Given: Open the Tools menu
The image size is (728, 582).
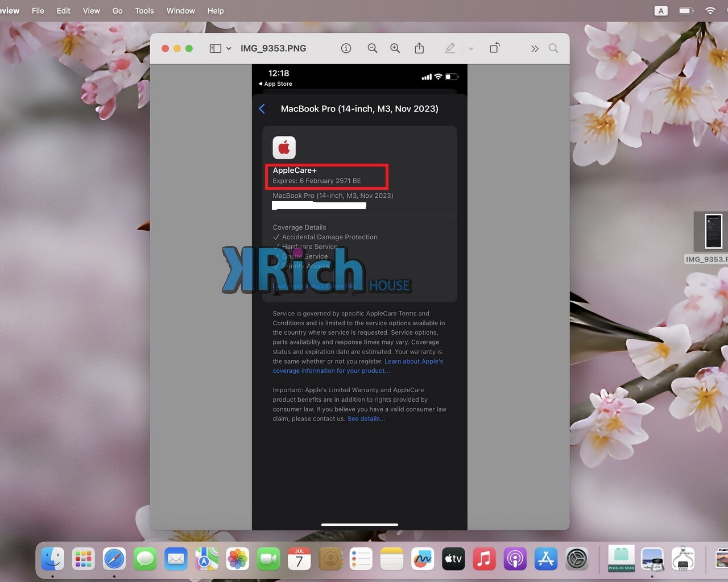Looking at the screenshot, I should tap(144, 11).
